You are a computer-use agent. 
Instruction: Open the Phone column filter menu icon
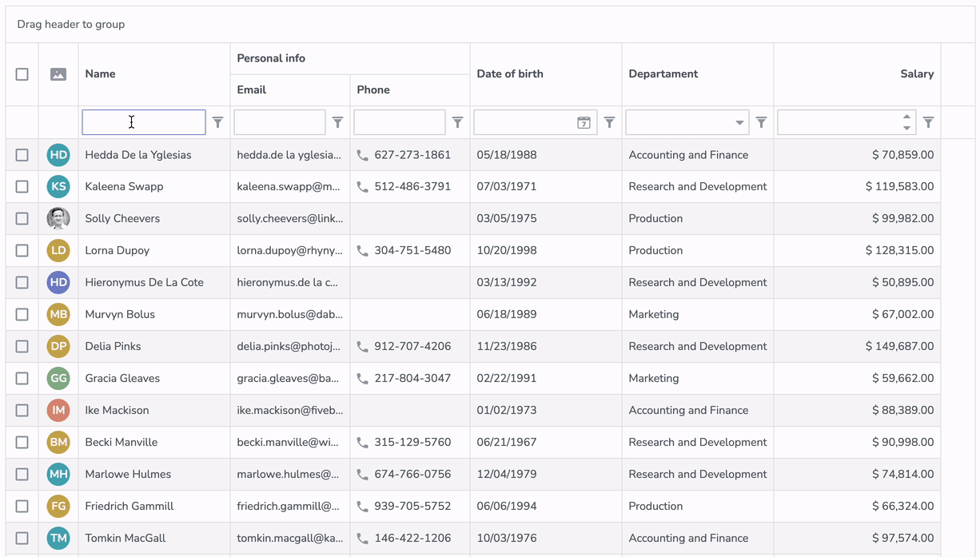pos(457,122)
